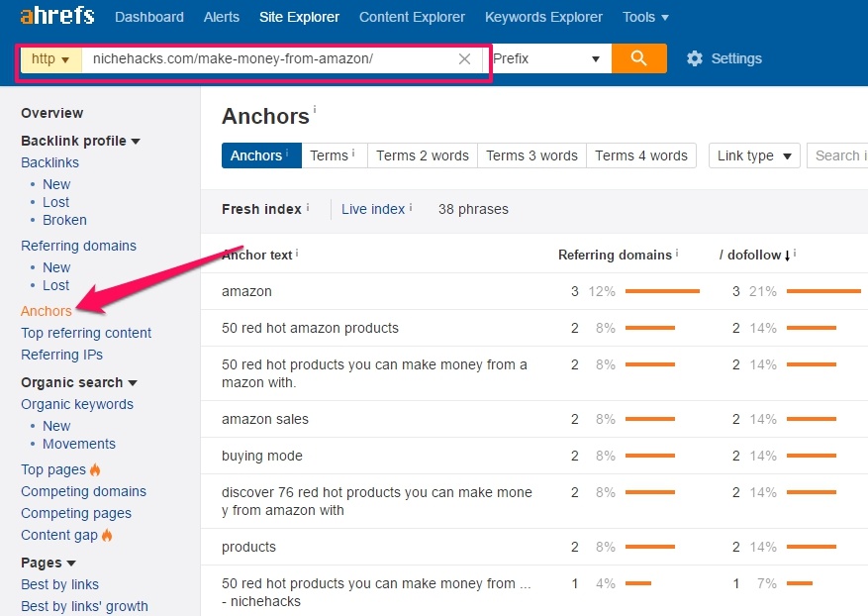The width and height of the screenshot is (868, 616).
Task: Open the Top pages report
Action: click(53, 469)
